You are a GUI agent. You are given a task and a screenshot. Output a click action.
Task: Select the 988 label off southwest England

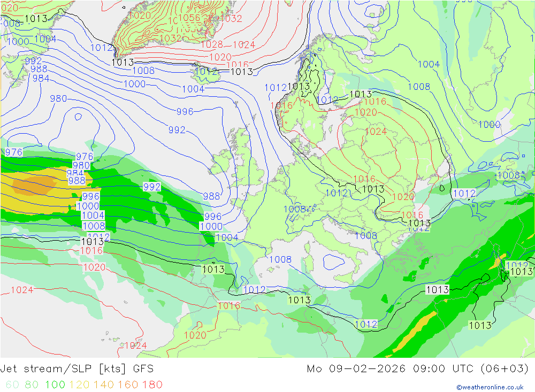click(x=211, y=196)
